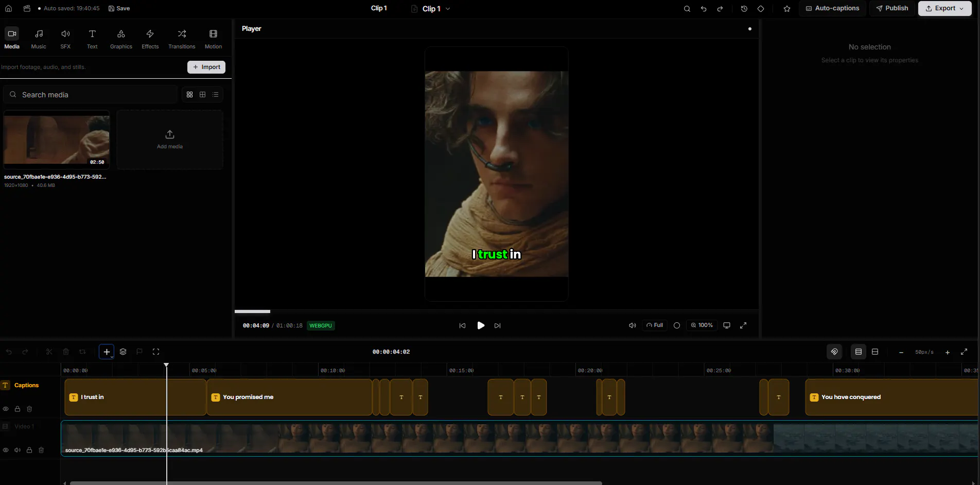Lock the Captions track
This screenshot has width=980, height=485.
[17, 409]
